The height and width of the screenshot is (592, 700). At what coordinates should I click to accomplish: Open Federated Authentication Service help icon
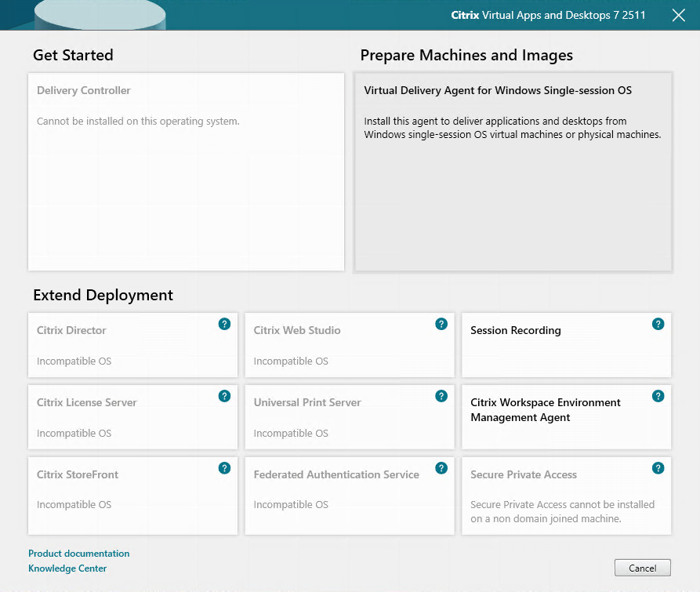click(441, 468)
